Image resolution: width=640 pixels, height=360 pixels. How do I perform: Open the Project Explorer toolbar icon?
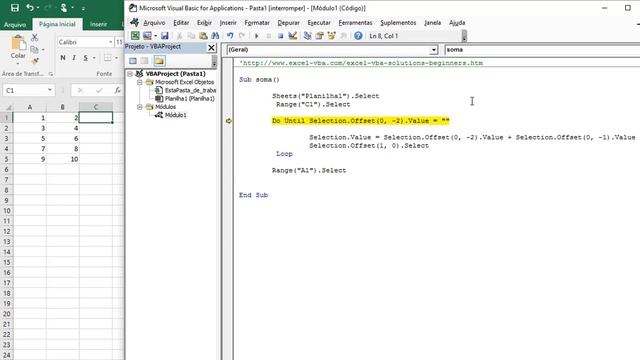click(x=307, y=36)
